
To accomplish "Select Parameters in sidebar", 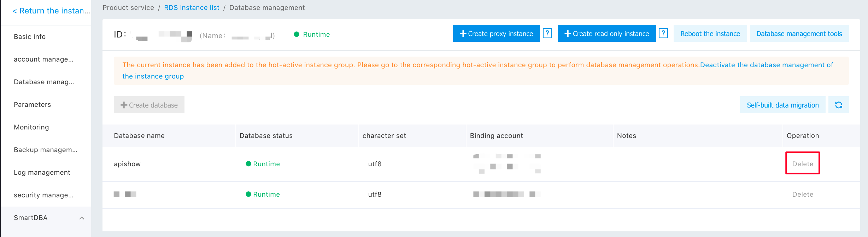I will (32, 105).
